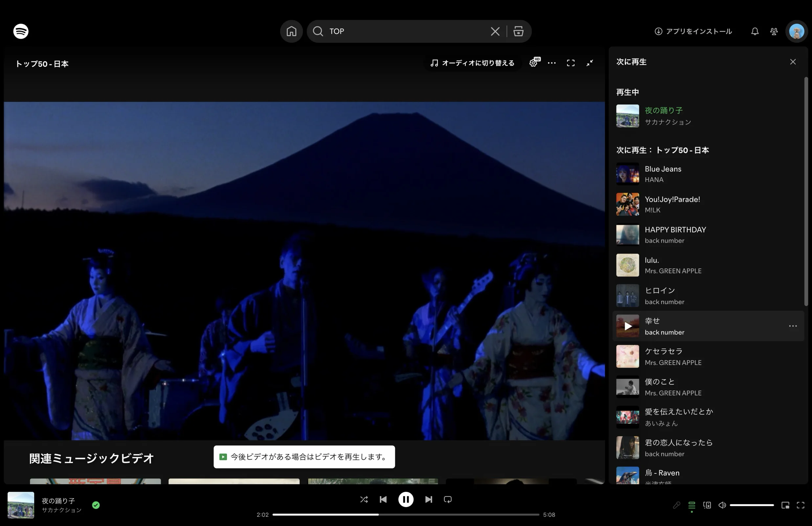Viewport: 812px width, 526px height.
Task: Select ヒロイン in queue
Action: [708, 296]
